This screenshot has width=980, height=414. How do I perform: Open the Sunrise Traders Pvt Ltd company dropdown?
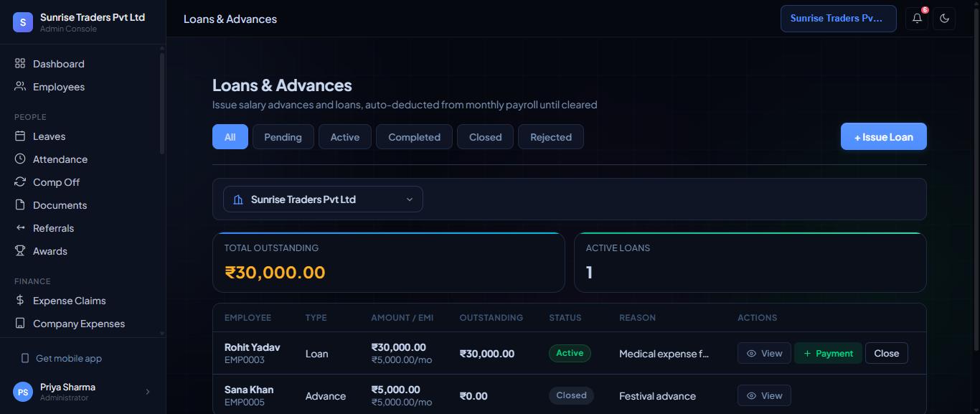(x=323, y=199)
